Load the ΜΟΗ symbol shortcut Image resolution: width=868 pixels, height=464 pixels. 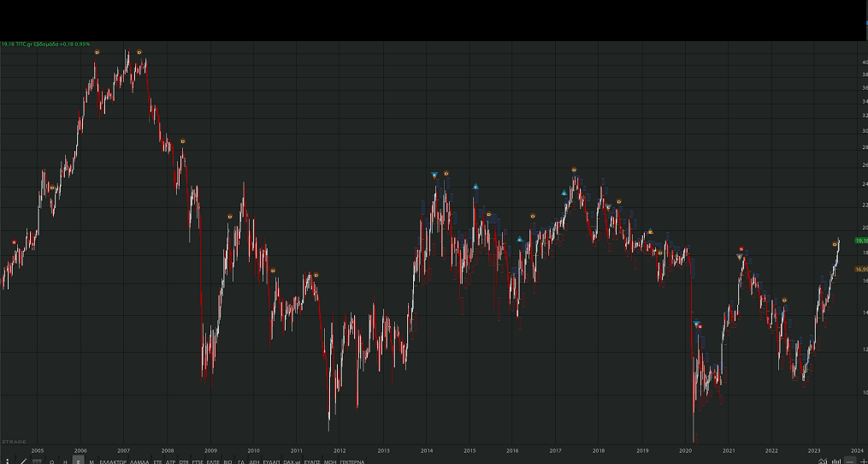pyautogui.click(x=330, y=461)
